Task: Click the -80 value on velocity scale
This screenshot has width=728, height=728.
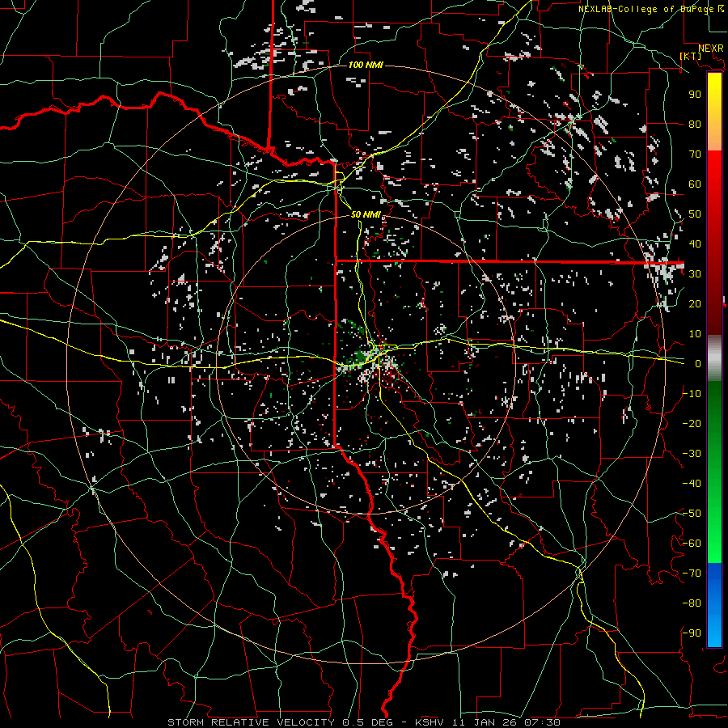Action: pyautogui.click(x=692, y=603)
